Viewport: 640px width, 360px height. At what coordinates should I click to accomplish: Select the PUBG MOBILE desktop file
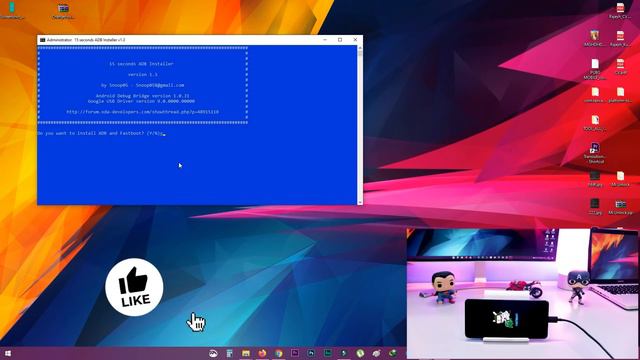click(x=595, y=69)
